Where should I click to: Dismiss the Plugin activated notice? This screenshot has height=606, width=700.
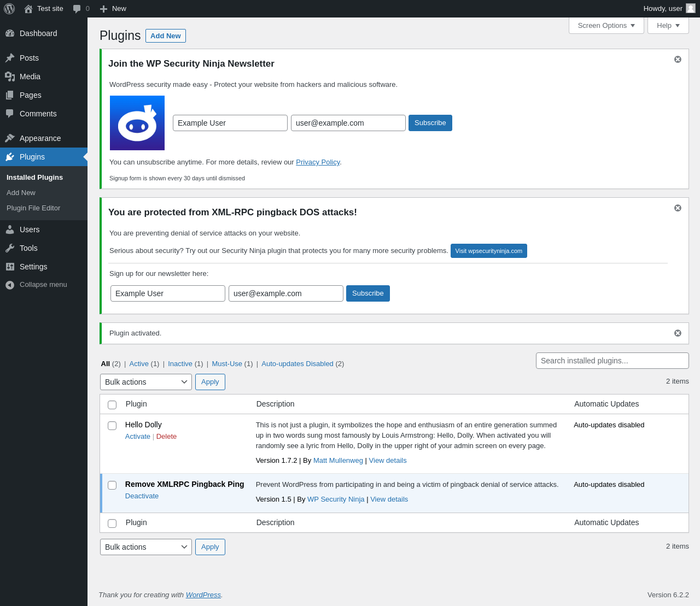(x=678, y=333)
